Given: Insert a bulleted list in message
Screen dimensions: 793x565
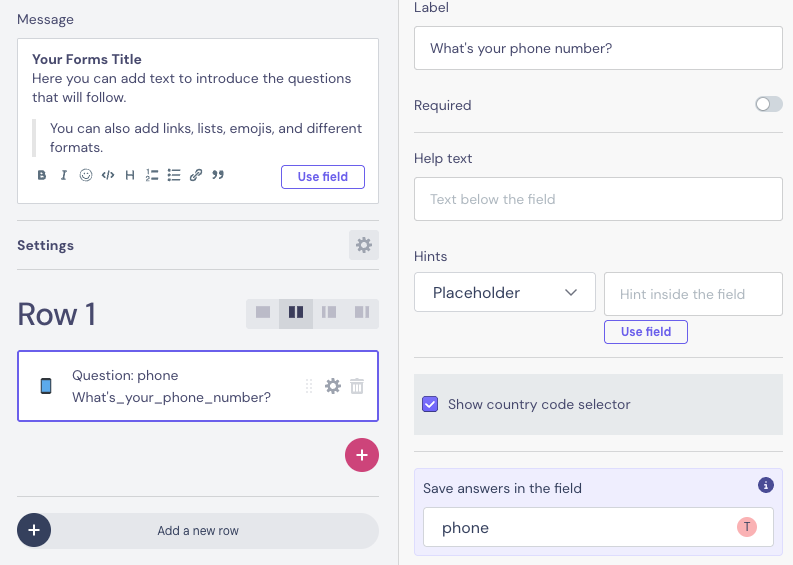Looking at the screenshot, I should pos(174,176).
